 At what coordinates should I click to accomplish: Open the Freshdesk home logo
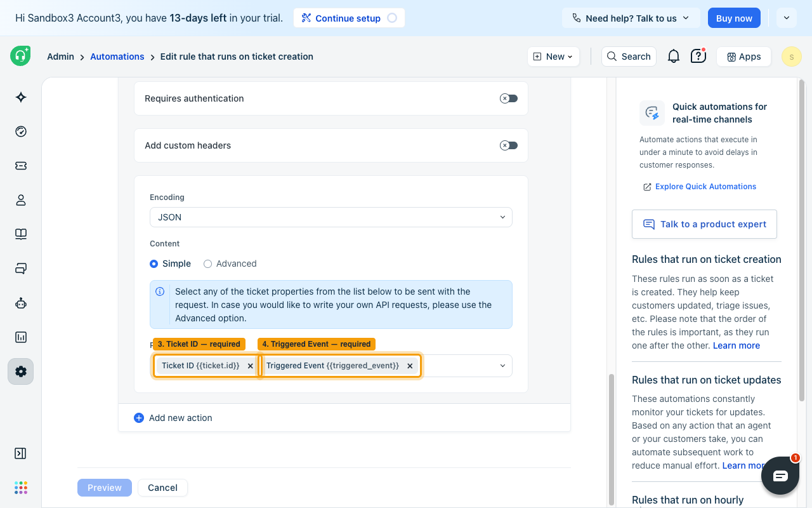coord(20,56)
